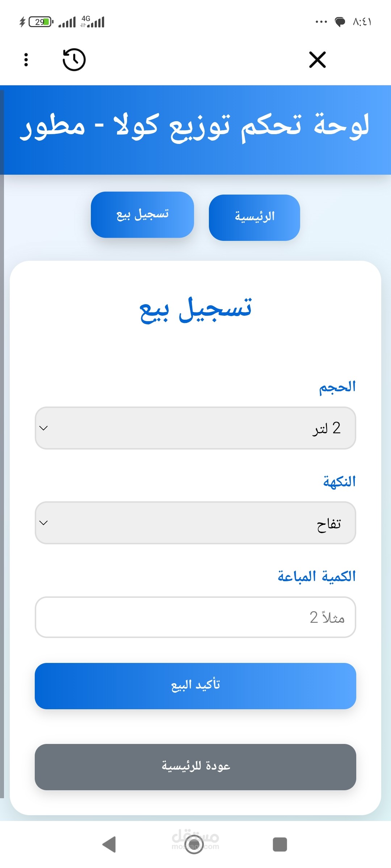Open the three-dot overflow menu
391x868 pixels.
pos(26,60)
